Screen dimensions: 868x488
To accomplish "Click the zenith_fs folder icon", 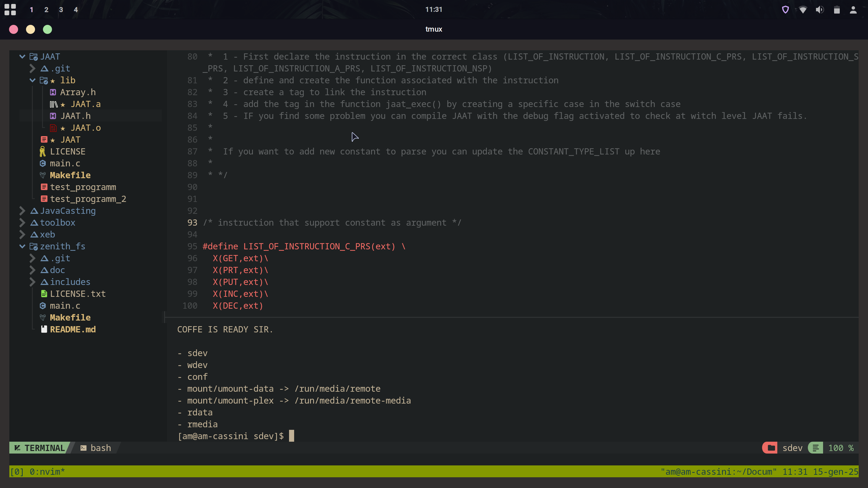I will [33, 247].
